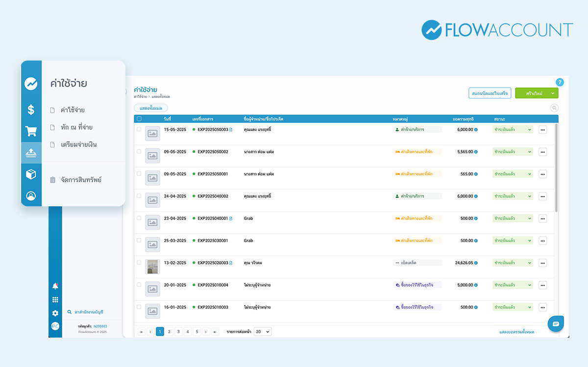Click the dollar sign income icon in sidebar
Viewport: 588px width, 367px height.
point(31,110)
